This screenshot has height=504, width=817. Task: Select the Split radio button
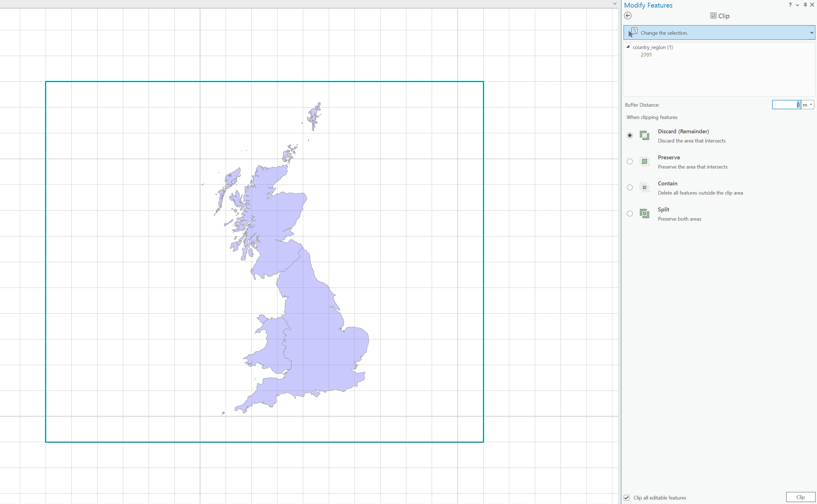click(630, 213)
